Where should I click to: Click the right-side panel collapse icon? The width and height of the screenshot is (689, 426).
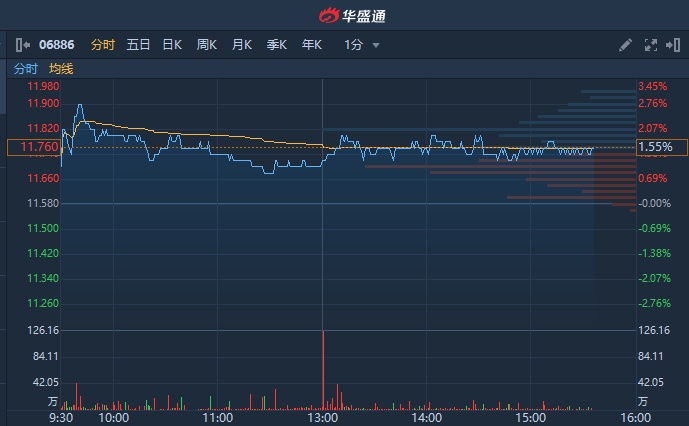coord(673,45)
